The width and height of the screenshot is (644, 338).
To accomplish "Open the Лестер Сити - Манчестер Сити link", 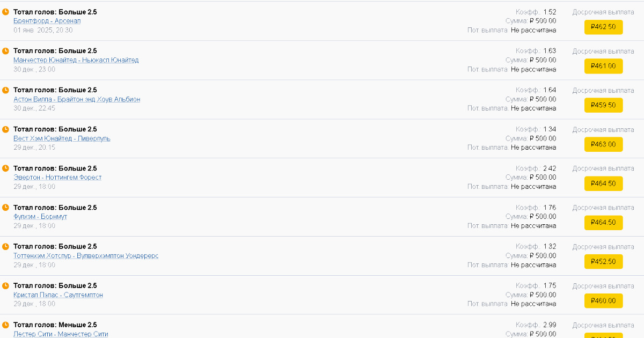I will coord(61,334).
